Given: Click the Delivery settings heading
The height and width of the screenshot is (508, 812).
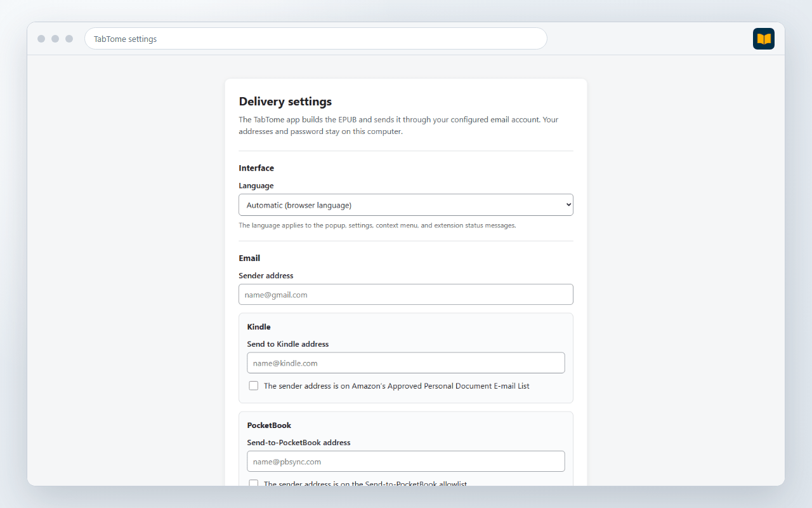Looking at the screenshot, I should coord(285,102).
